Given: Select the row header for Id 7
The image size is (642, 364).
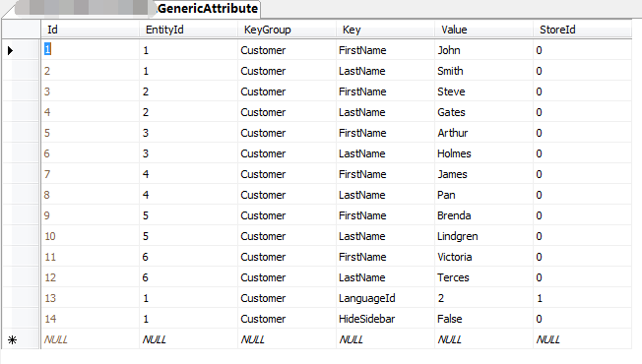Looking at the screenshot, I should pyautogui.click(x=22, y=174).
